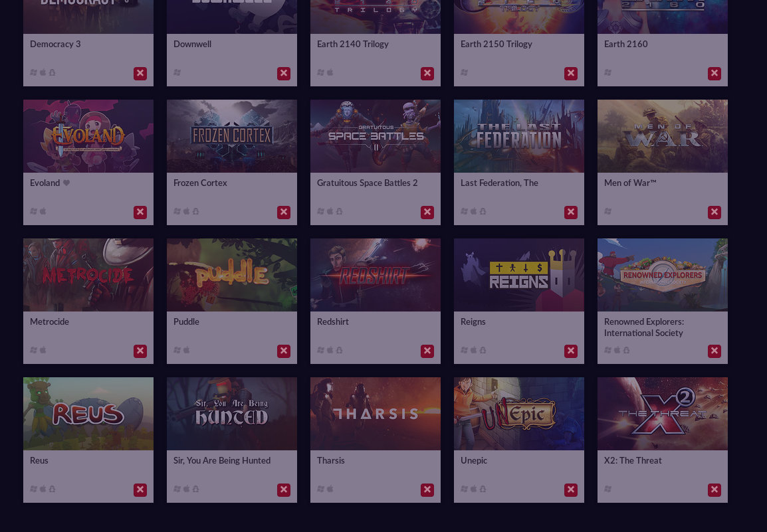Viewport: 767px width, 532px height.
Task: Click the Earth 2160 title text
Action: (x=625, y=44)
